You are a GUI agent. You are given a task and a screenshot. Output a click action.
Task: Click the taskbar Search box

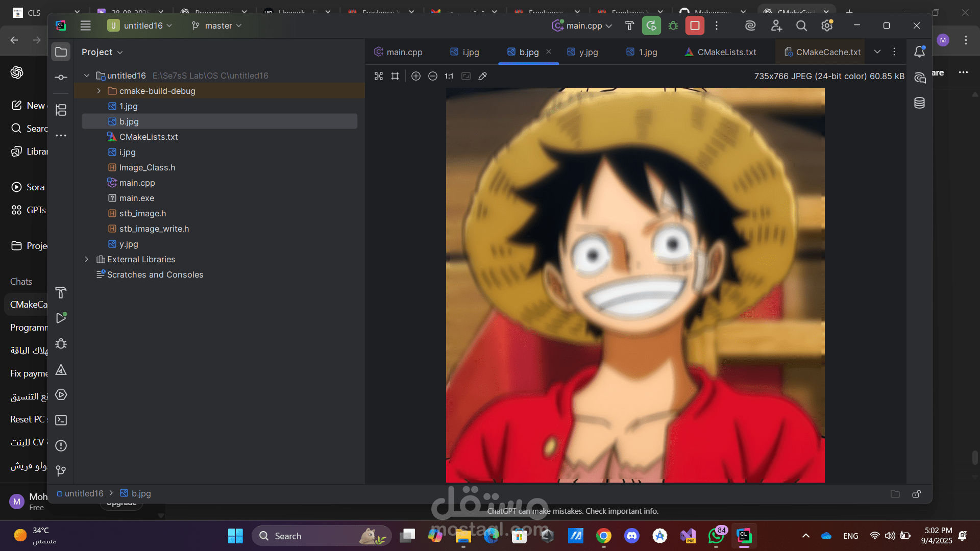point(322,536)
